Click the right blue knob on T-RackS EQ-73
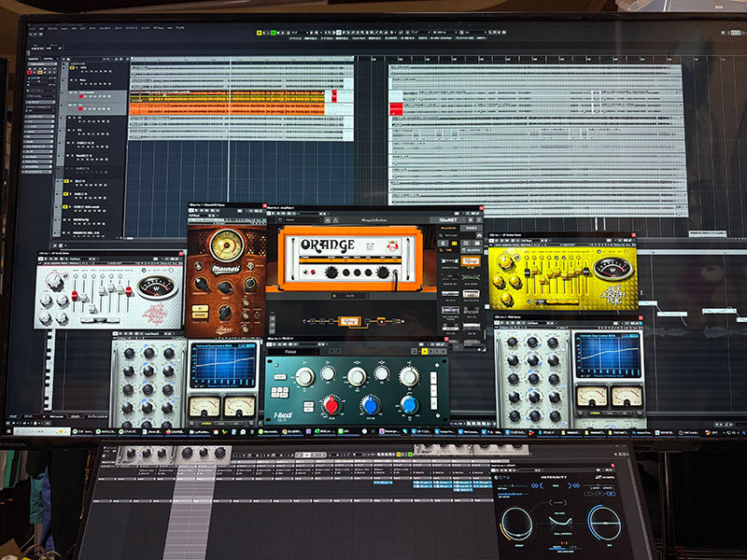The width and height of the screenshot is (747, 560). coord(409,405)
